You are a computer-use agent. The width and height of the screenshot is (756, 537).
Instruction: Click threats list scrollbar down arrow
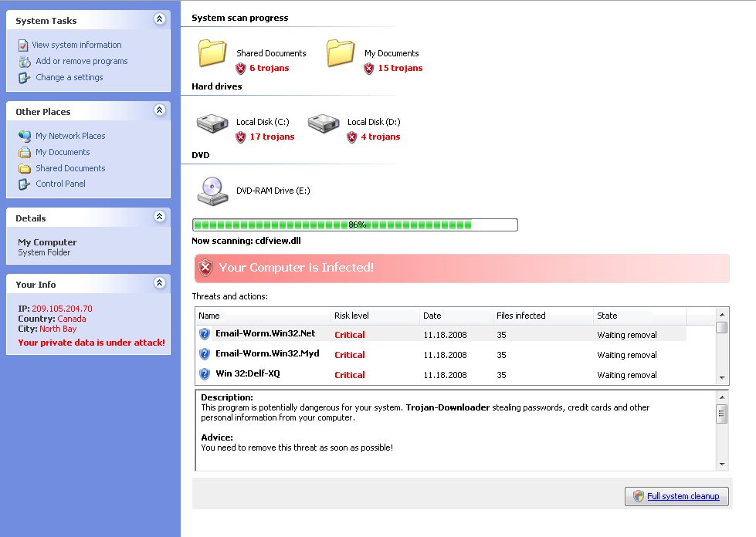coord(722,377)
